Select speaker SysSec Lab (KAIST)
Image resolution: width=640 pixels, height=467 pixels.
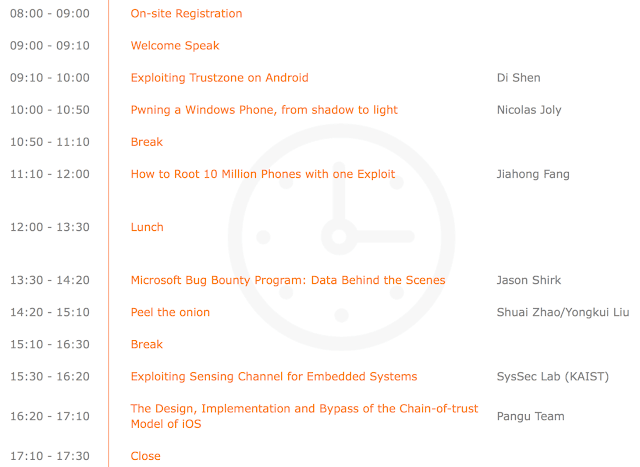pos(553,377)
